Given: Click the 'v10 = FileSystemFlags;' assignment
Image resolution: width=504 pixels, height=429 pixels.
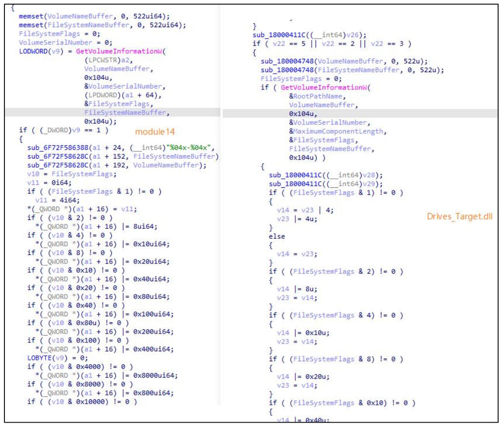Looking at the screenshot, I should pyautogui.click(x=72, y=174).
